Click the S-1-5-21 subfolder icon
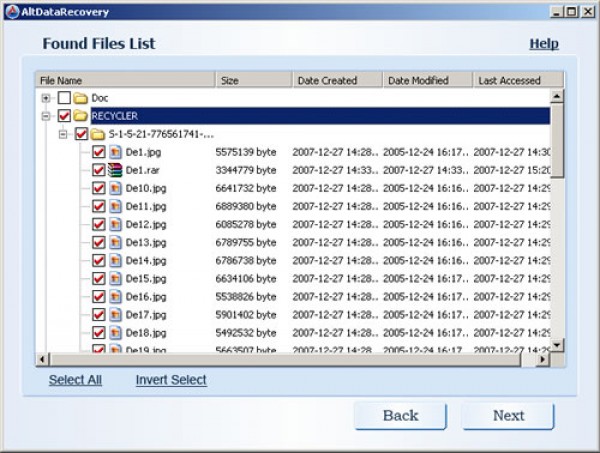Image resolution: width=600 pixels, height=453 pixels. click(x=98, y=134)
